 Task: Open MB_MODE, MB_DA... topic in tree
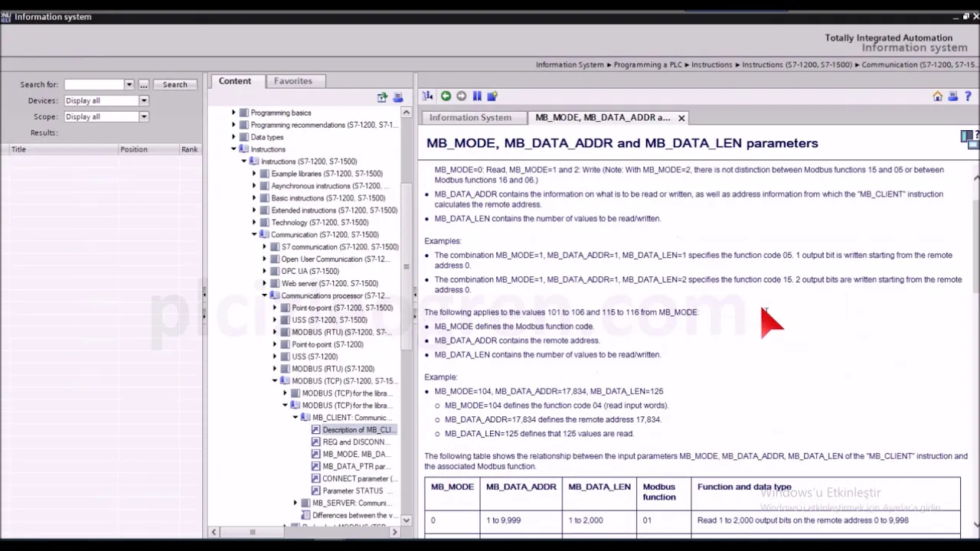(356, 455)
